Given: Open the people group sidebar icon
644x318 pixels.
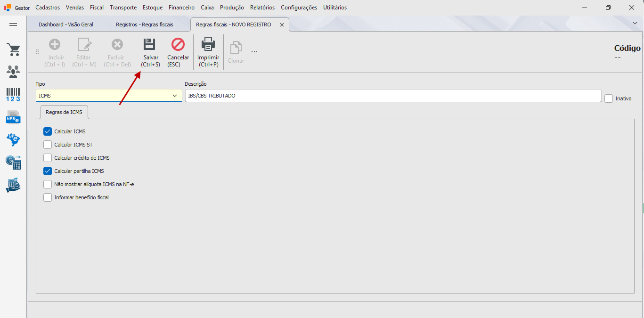Looking at the screenshot, I should [13, 72].
